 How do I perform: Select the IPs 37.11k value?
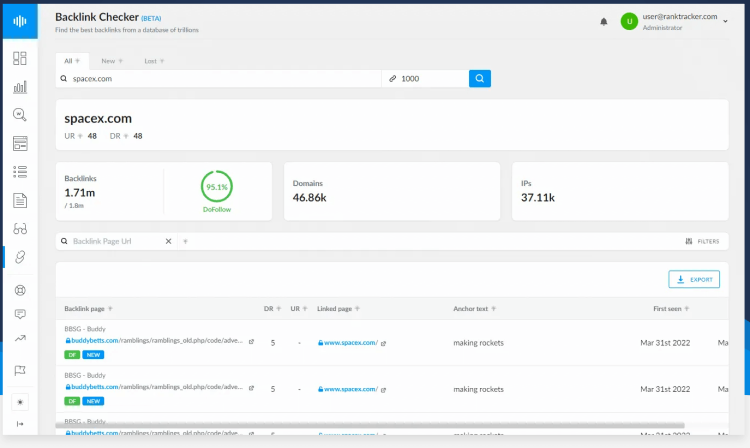pyautogui.click(x=538, y=197)
